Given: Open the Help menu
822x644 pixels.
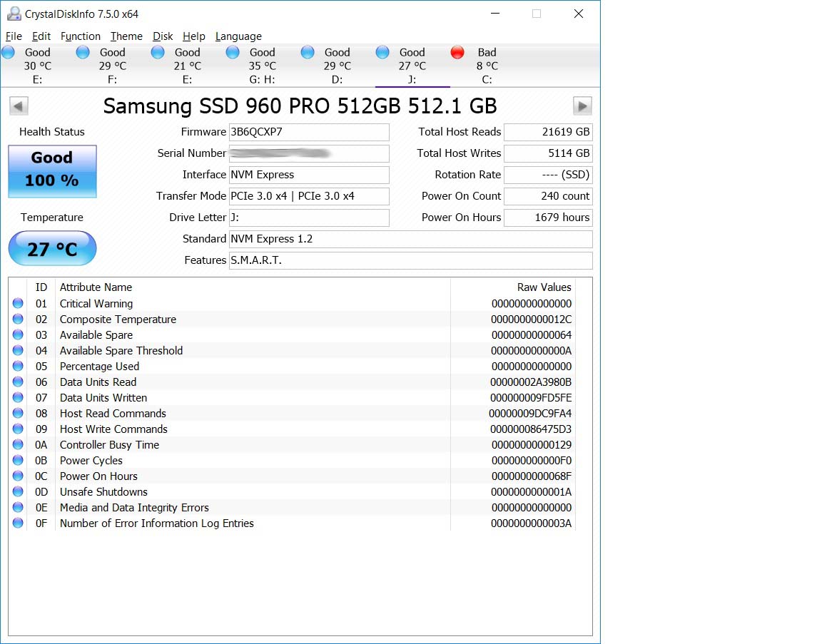Looking at the screenshot, I should pyautogui.click(x=194, y=36).
